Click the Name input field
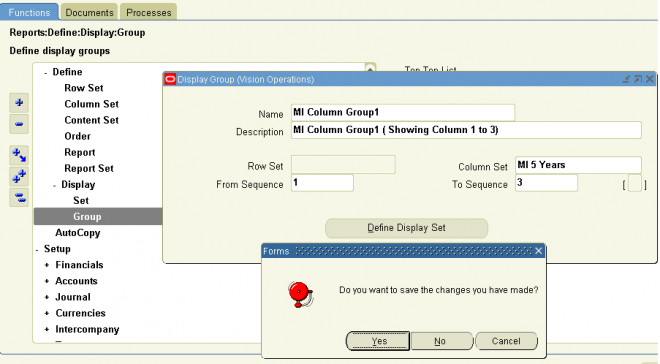This screenshot has width=660, height=364. (x=403, y=112)
